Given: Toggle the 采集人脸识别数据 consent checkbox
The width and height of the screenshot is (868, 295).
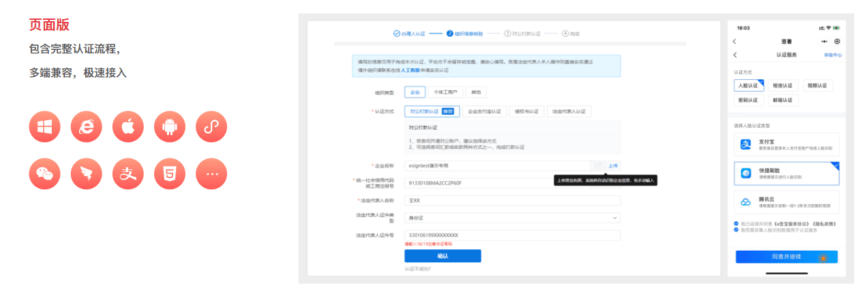Looking at the screenshot, I should [x=736, y=229].
